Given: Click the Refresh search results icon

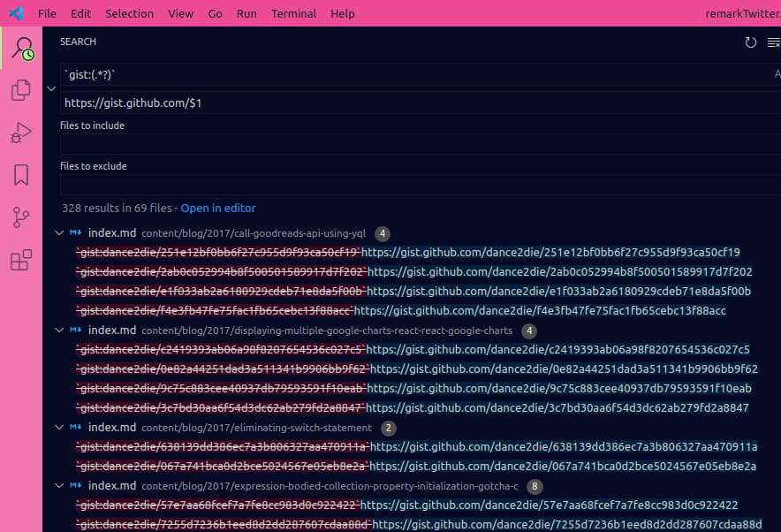Looking at the screenshot, I should click(751, 42).
